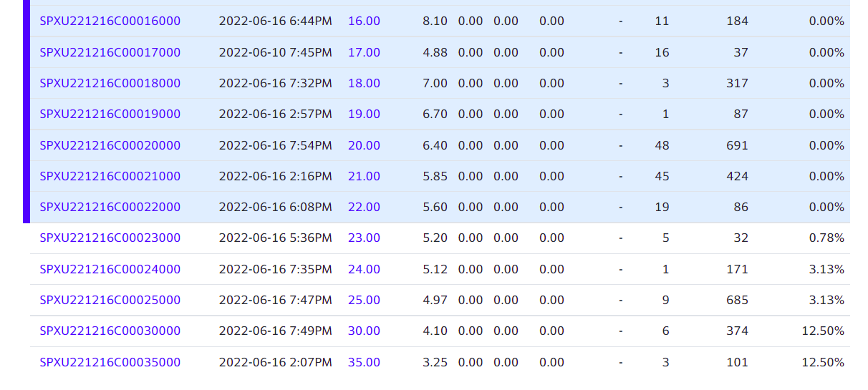The height and width of the screenshot is (390, 868).
Task: Open contract SPXU221216C00023000
Action: 110,238
